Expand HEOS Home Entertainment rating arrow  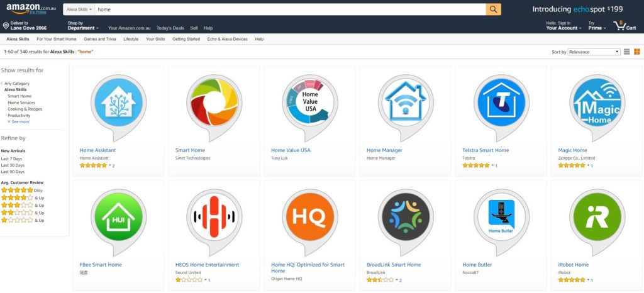(206, 280)
